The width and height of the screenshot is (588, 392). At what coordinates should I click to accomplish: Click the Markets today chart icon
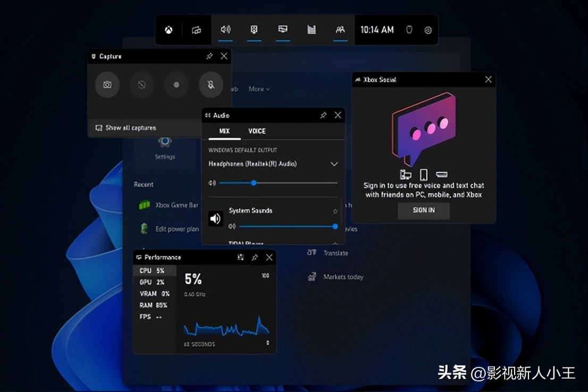[x=312, y=277]
